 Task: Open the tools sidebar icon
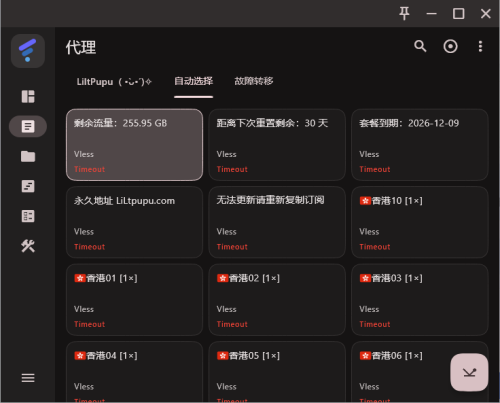(x=28, y=246)
